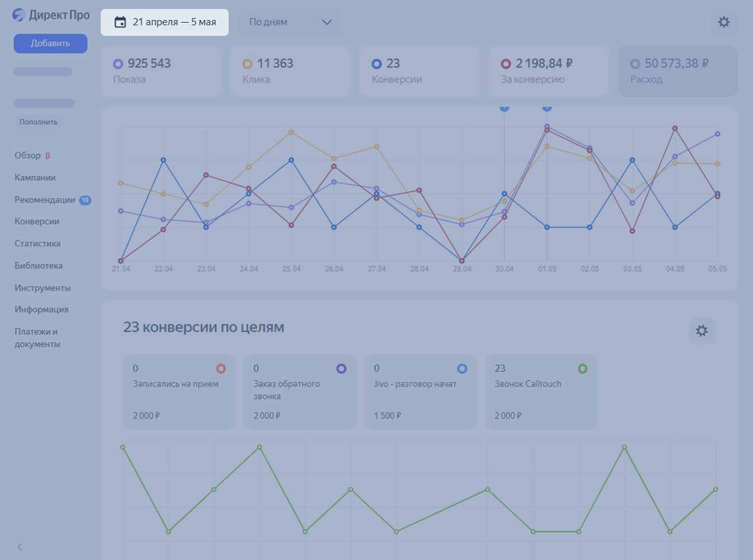Open top-right dashboard settings gear
Viewport: 753px width, 560px height.
724,22
